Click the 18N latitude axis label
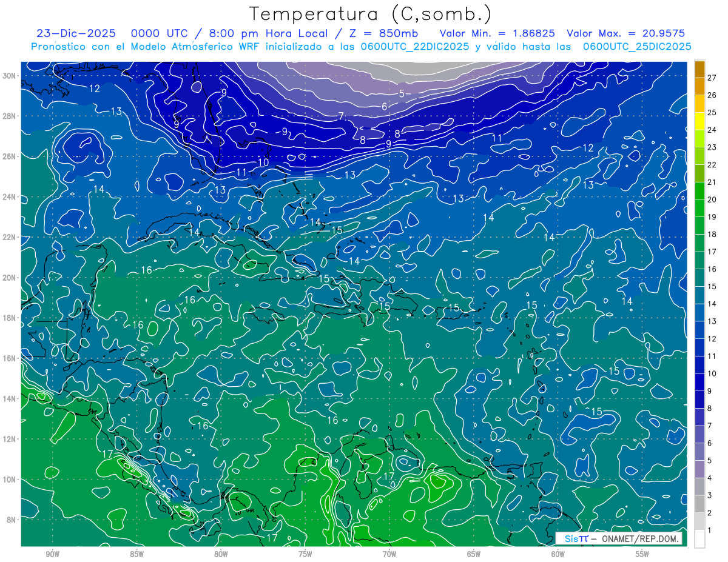728x562 pixels. click(x=10, y=318)
